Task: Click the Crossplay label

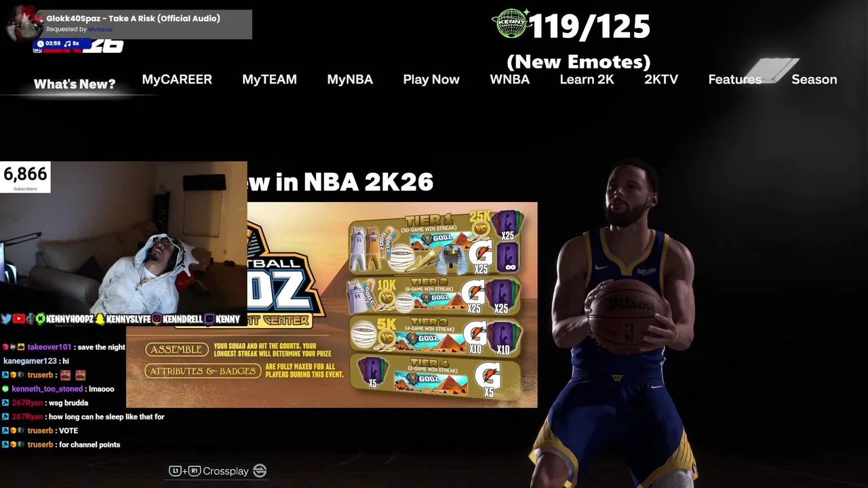Action: 226,471
